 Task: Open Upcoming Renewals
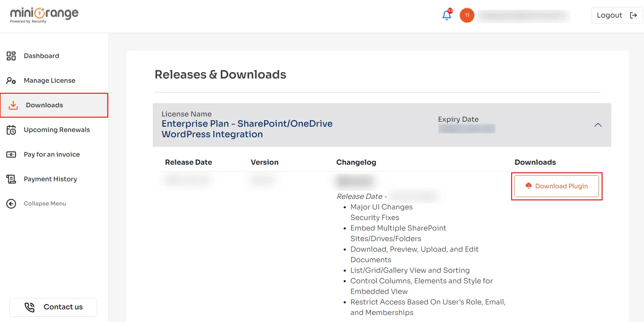(x=57, y=130)
